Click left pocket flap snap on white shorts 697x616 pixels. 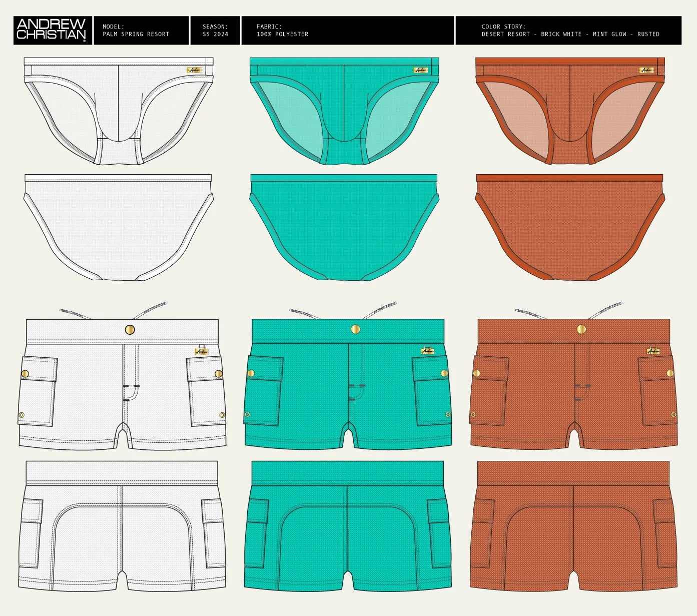25,373
